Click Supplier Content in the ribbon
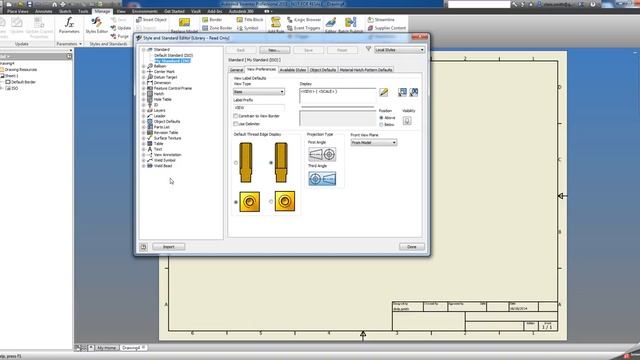This screenshot has width=640, height=360. pos(387,28)
